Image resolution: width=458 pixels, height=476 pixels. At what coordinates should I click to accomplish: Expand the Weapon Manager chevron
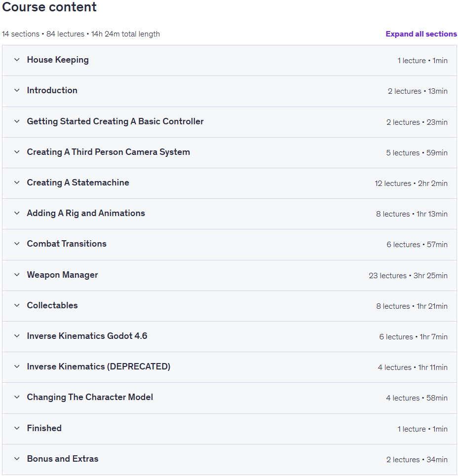pos(17,275)
